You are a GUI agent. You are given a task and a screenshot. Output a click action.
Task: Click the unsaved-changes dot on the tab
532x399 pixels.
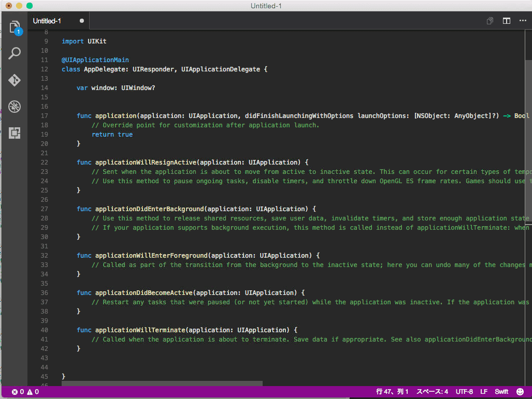tap(81, 21)
